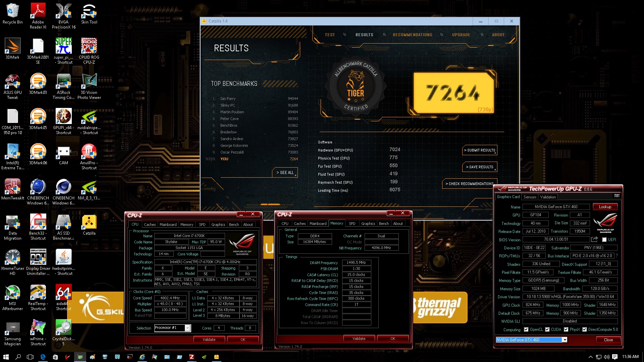Open taskbar search magnifier
This screenshot has width=644, height=362.
[18, 357]
